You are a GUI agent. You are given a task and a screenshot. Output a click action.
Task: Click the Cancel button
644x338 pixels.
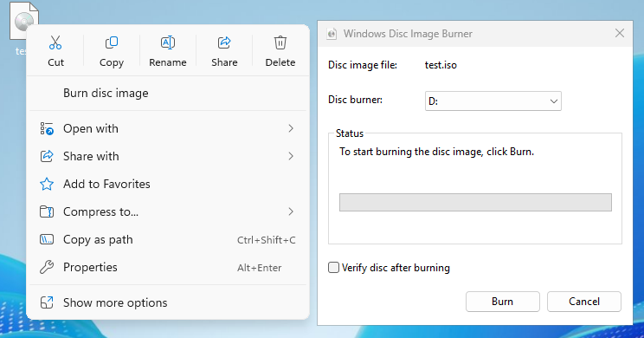click(x=584, y=302)
